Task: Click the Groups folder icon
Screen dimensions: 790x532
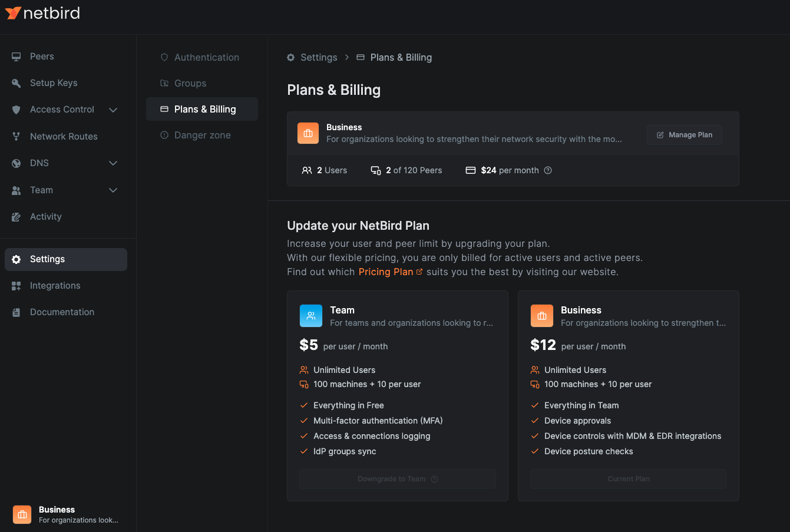Action: pos(164,83)
